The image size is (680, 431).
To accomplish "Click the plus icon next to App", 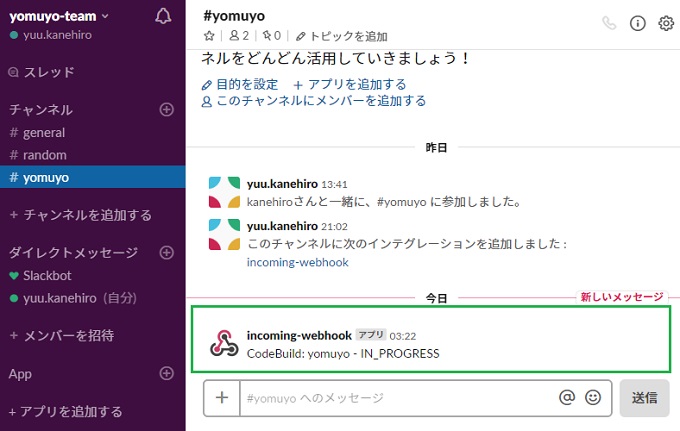I will coord(167,373).
